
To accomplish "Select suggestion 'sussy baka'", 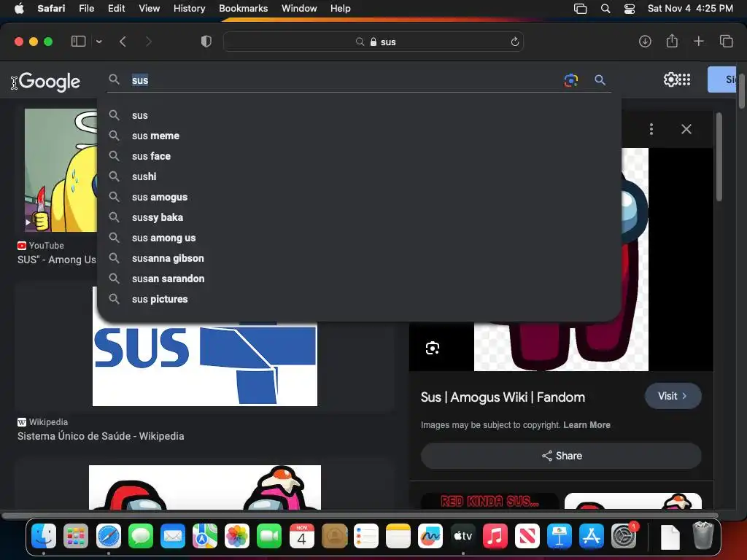I will [x=359, y=217].
